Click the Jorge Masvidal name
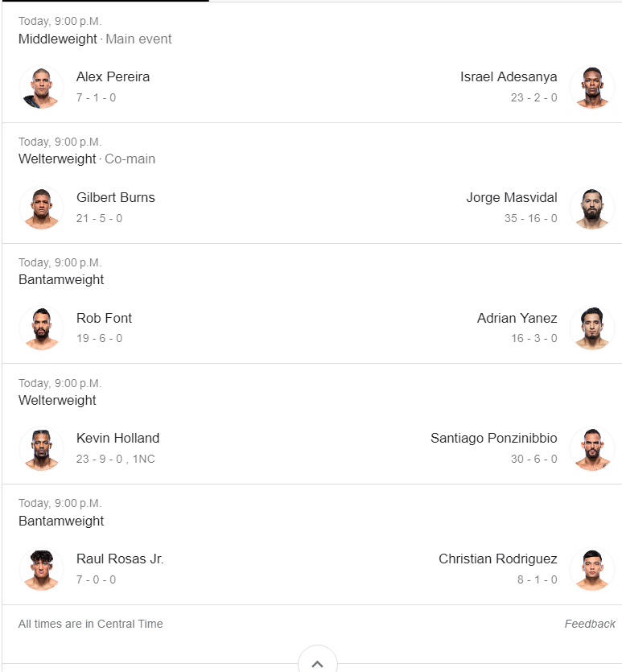 click(511, 198)
